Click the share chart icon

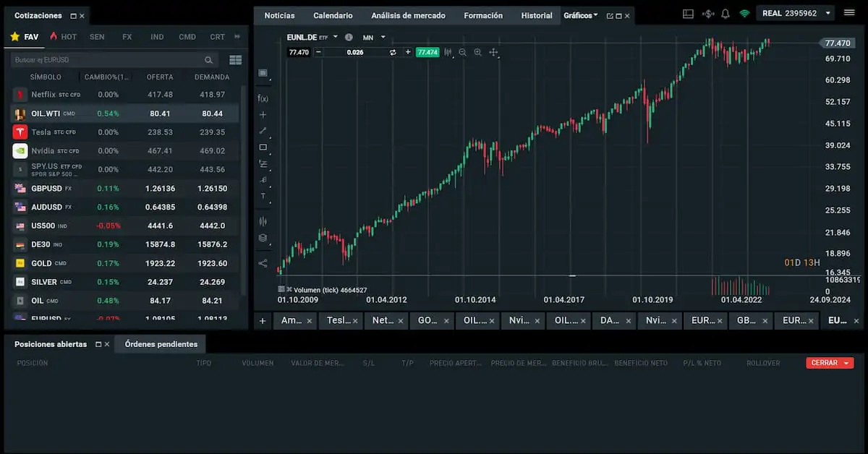[263, 263]
